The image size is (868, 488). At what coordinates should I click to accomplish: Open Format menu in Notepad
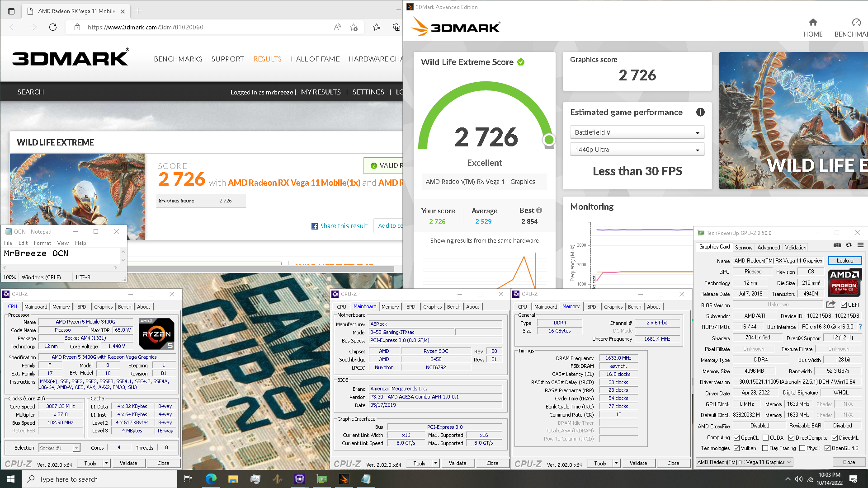pos(42,243)
